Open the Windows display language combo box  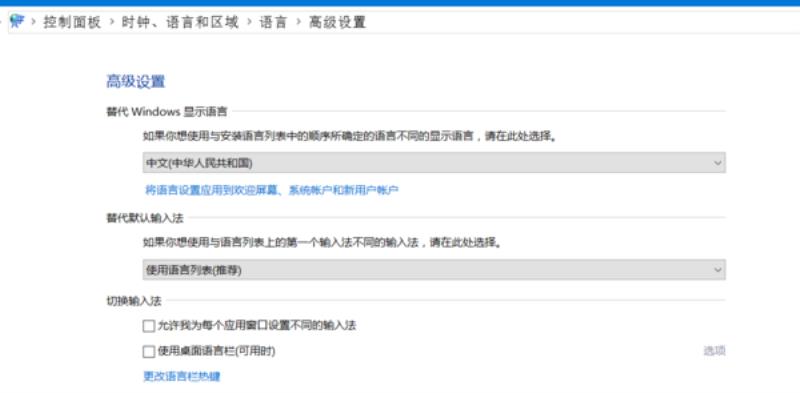pyautogui.click(x=434, y=163)
